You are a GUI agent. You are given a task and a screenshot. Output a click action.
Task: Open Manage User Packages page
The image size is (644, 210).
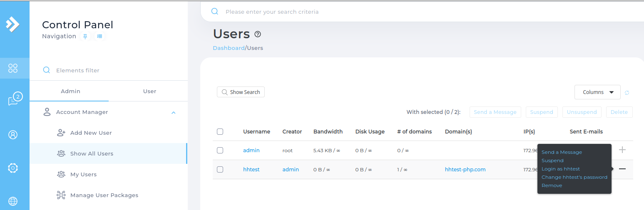click(x=104, y=195)
